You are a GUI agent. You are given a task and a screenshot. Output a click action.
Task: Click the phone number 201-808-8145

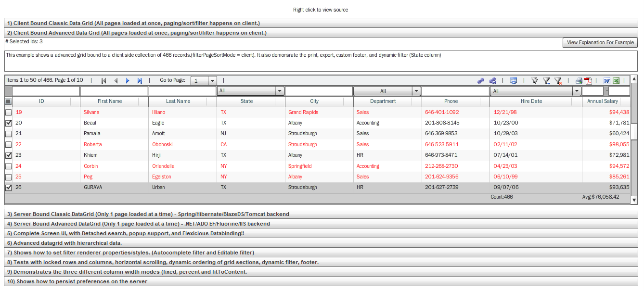[x=442, y=123]
